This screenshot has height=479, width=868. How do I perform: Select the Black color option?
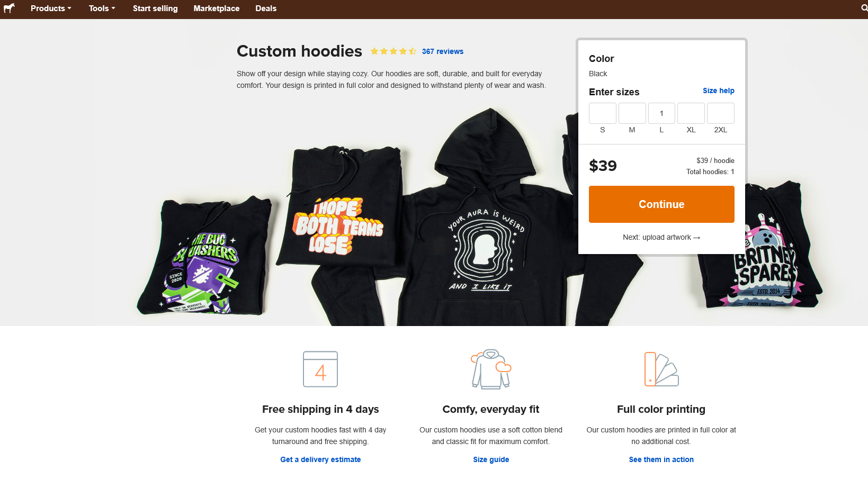(598, 74)
